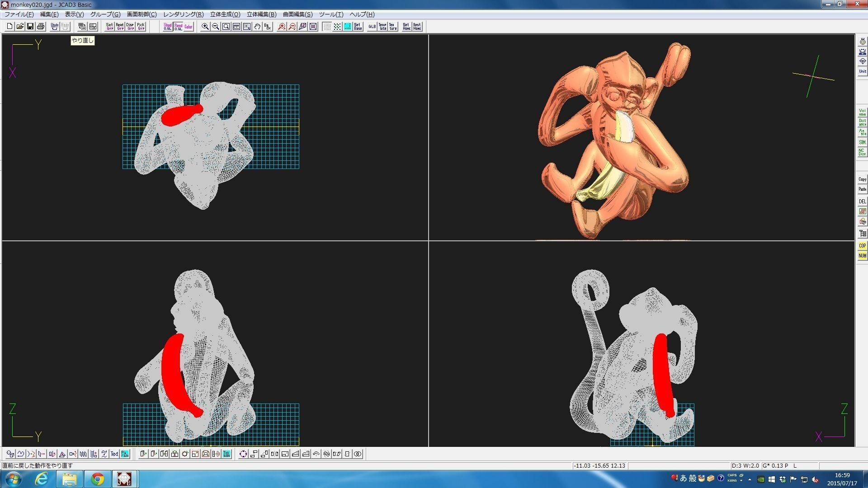Screen dimensions: 868x488
Task: Open the ヘルプ(H) menu
Action: (362, 14)
